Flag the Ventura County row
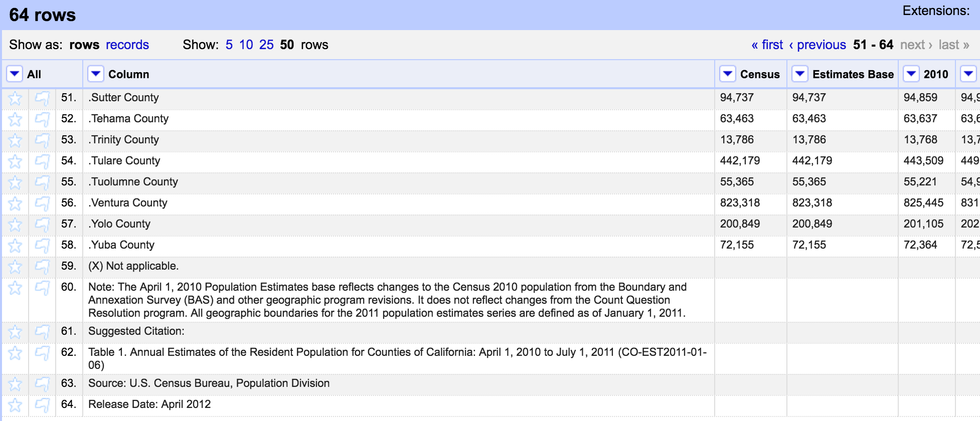Image resolution: width=980 pixels, height=421 pixels. point(42,203)
